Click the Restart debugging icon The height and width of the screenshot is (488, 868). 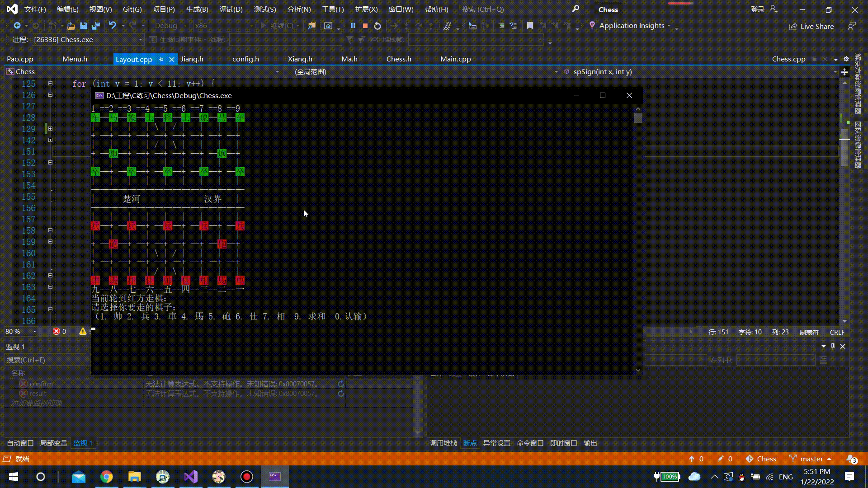click(x=377, y=26)
